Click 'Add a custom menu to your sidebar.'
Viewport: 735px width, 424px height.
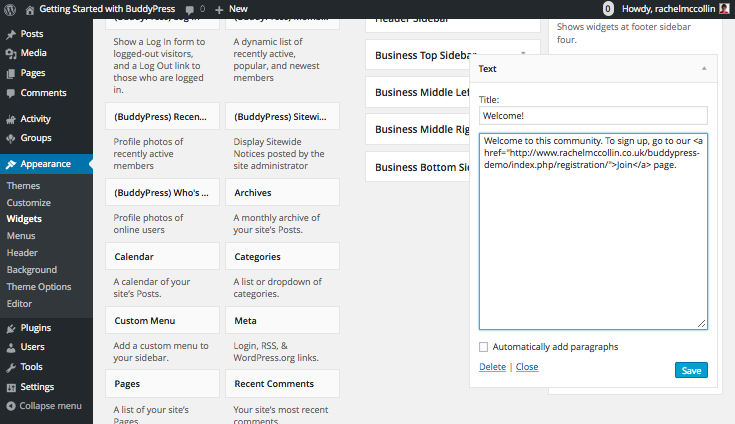[x=160, y=352]
